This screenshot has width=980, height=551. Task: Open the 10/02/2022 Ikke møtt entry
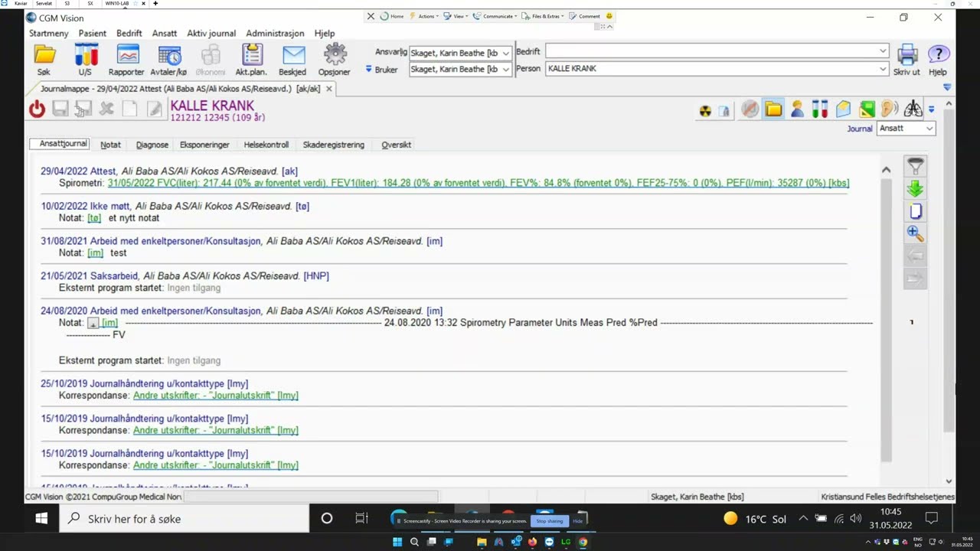175,206
